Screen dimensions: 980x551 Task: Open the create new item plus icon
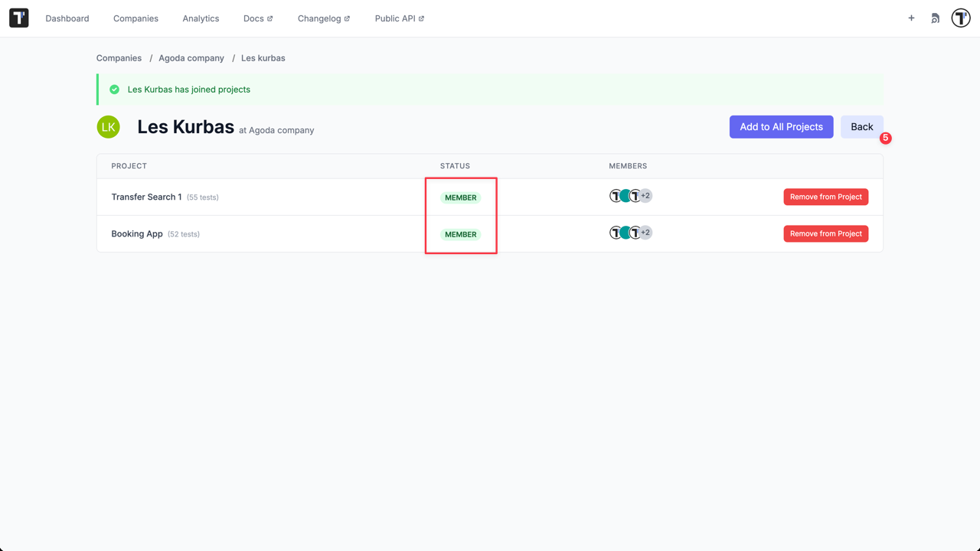point(911,18)
